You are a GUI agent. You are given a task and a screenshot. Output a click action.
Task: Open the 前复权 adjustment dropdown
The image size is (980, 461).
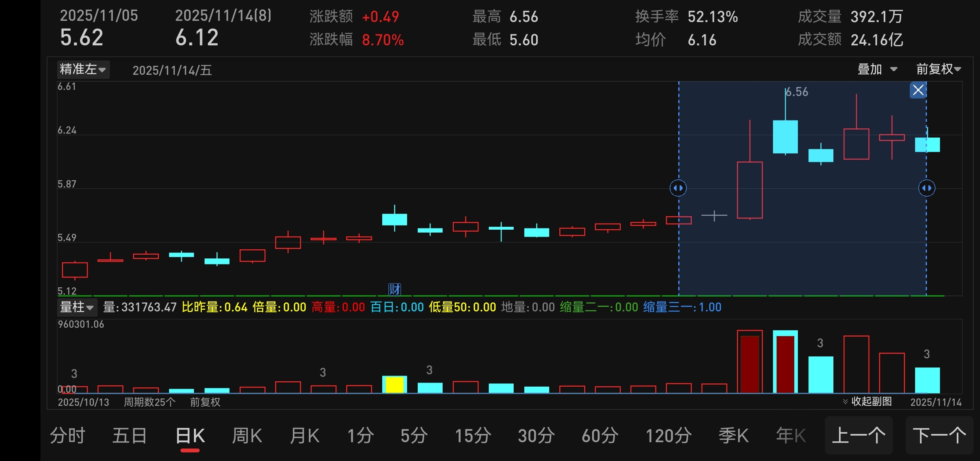tap(938, 69)
